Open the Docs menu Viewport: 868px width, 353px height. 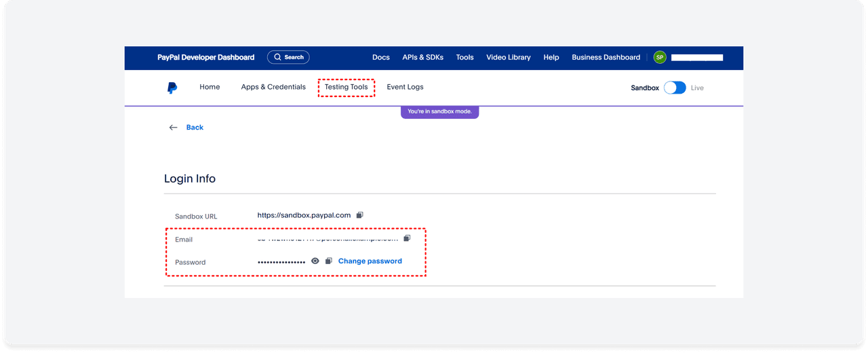[381, 58]
